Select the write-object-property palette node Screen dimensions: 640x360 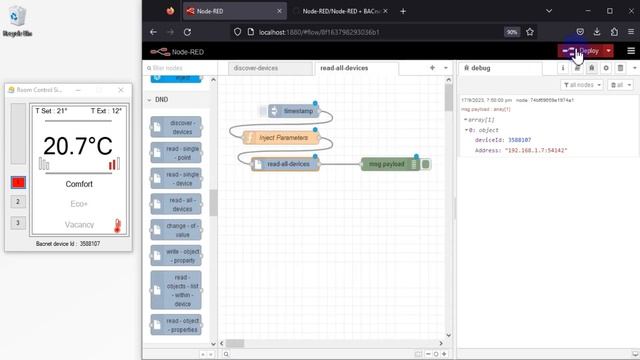[x=176, y=256]
